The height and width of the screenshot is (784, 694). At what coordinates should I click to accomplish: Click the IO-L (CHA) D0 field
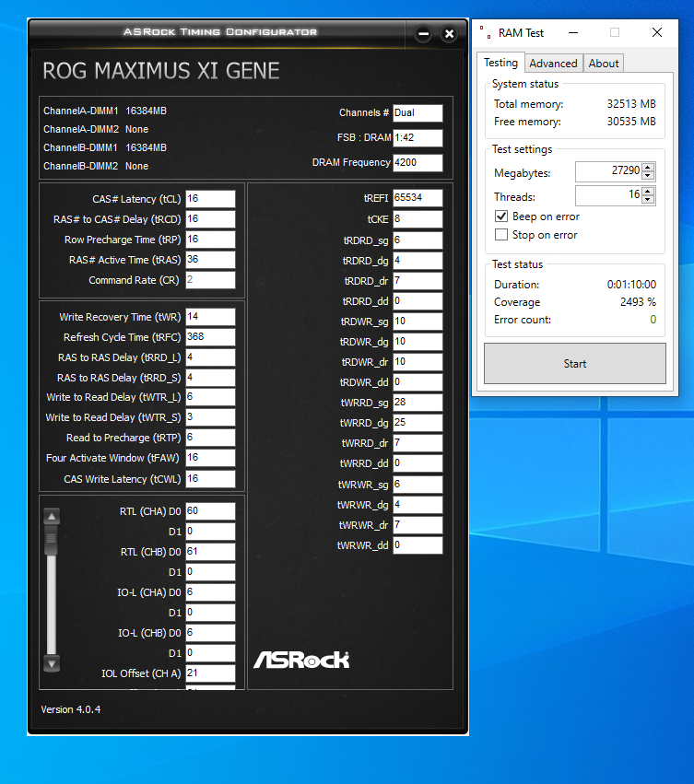click(210, 592)
